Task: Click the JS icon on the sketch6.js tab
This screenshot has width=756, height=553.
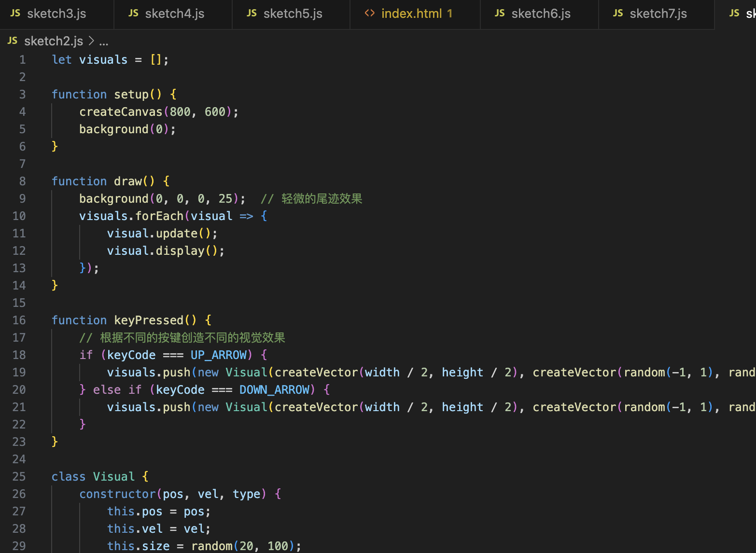Action: click(499, 13)
